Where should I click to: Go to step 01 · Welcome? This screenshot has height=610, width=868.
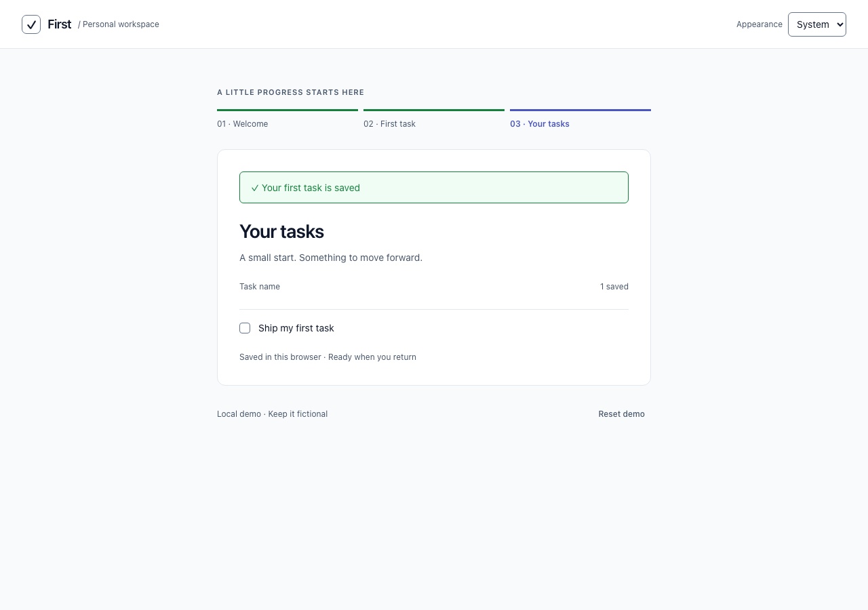tap(288, 119)
